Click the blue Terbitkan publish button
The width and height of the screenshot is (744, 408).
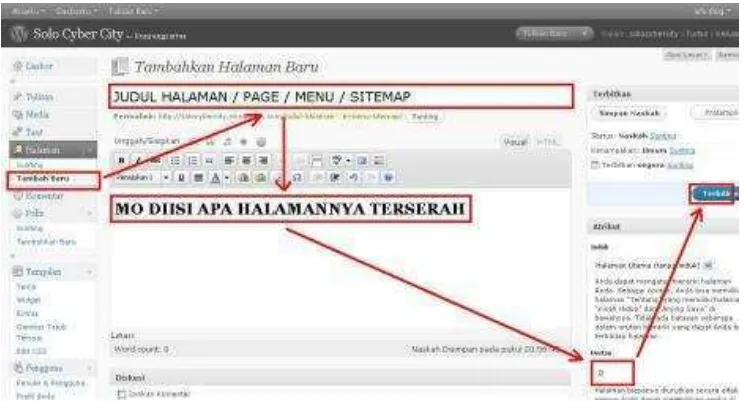tap(715, 194)
